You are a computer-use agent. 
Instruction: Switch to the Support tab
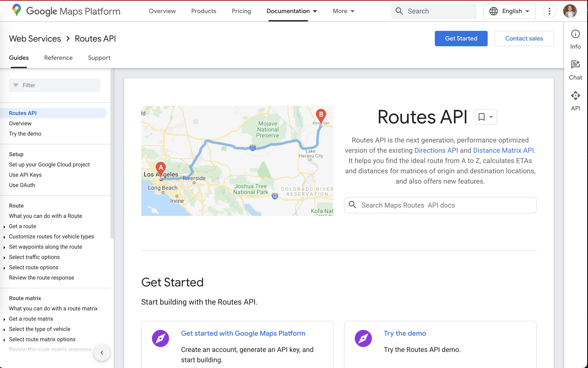pyautogui.click(x=99, y=58)
